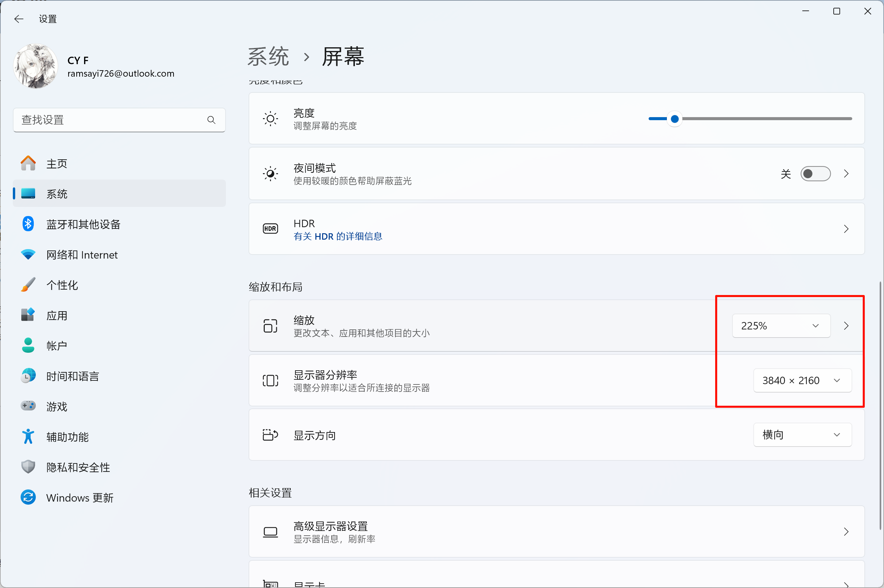Image resolution: width=884 pixels, height=588 pixels.
Task: Select 时间和语言 sidebar item
Action: point(72,376)
